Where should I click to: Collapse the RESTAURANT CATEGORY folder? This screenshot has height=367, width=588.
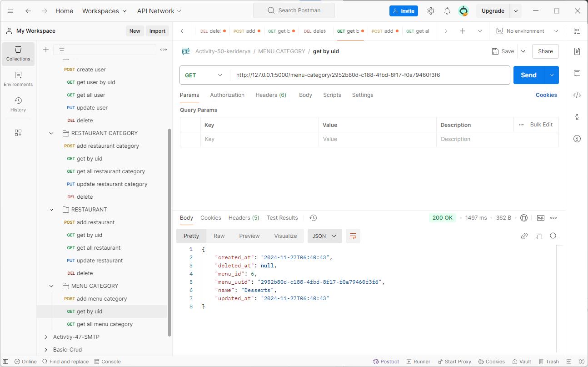(51, 133)
